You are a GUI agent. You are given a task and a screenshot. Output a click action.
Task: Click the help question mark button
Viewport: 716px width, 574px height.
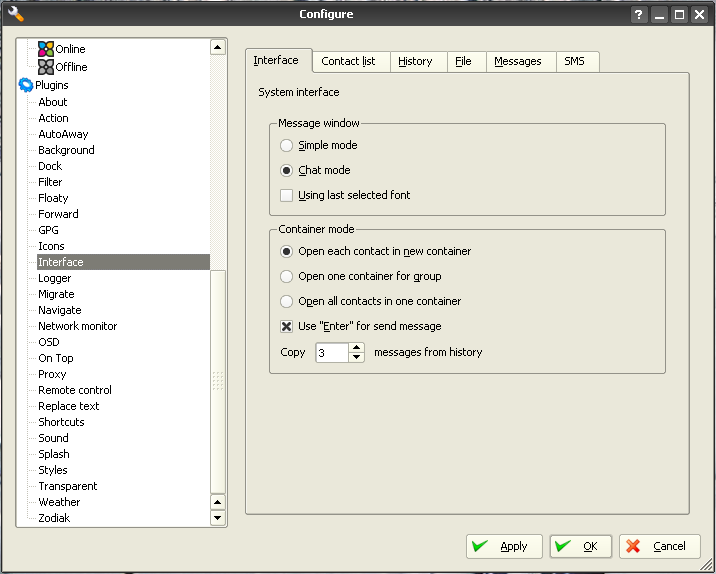[x=639, y=15]
